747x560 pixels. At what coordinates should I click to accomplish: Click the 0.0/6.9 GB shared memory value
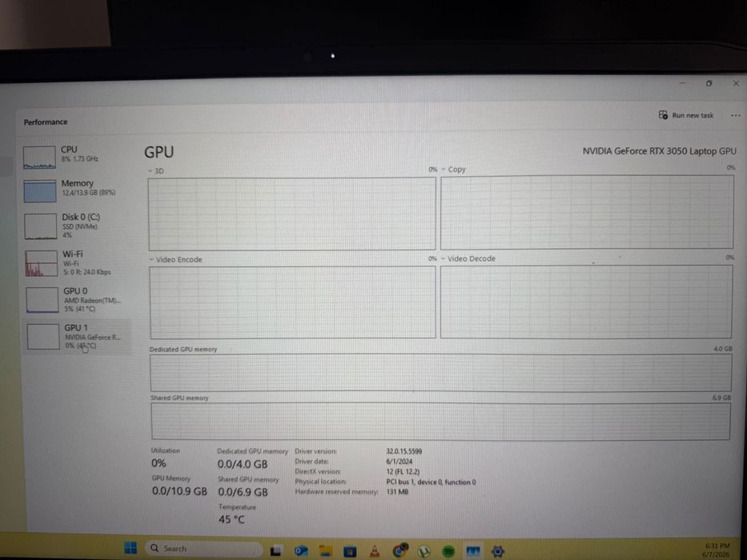(x=243, y=492)
